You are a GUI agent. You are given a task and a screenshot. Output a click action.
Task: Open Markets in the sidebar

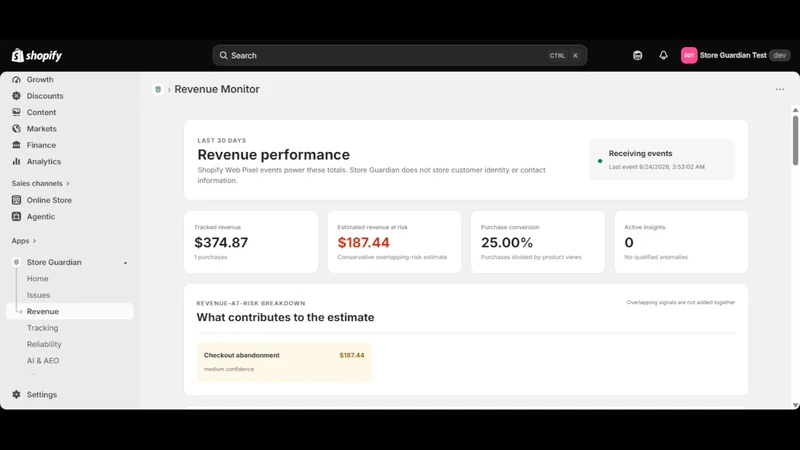coord(41,129)
